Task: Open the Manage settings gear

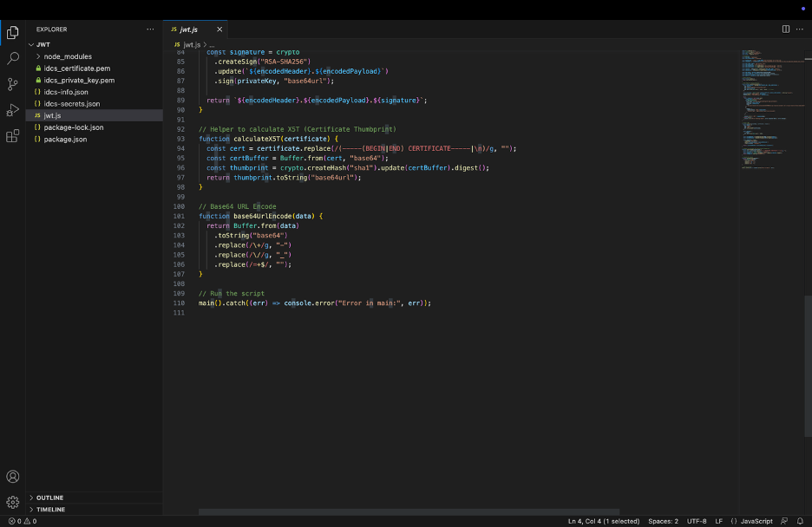Action: pyautogui.click(x=12, y=502)
